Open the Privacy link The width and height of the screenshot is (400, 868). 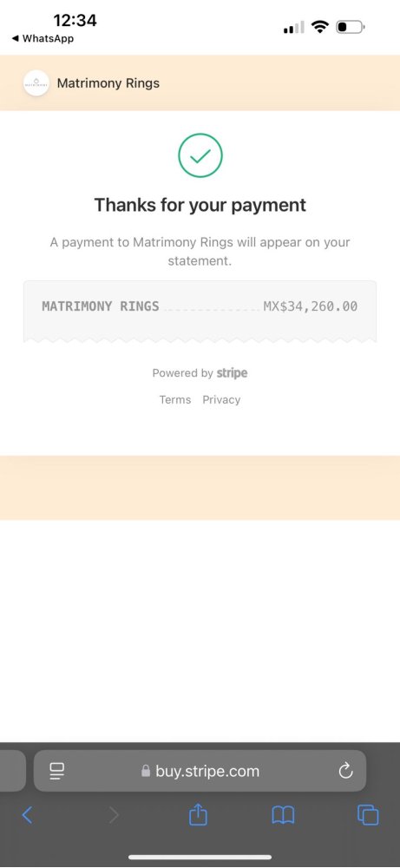click(221, 399)
